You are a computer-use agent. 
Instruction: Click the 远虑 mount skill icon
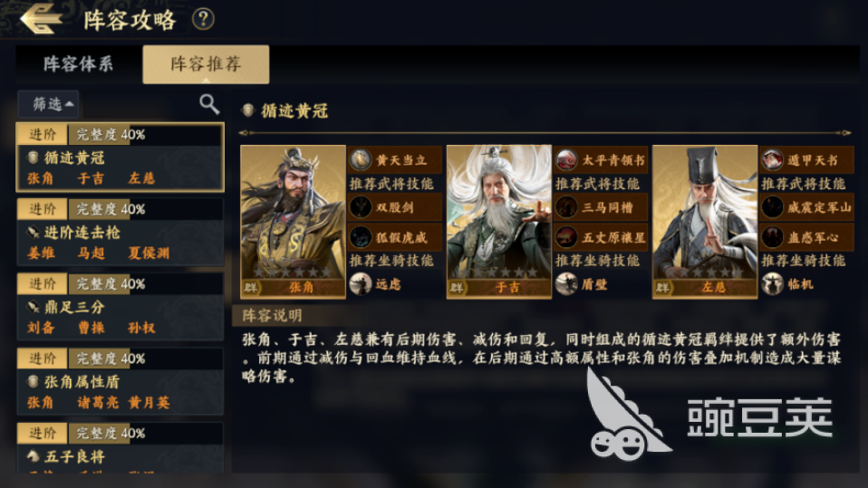click(x=361, y=284)
